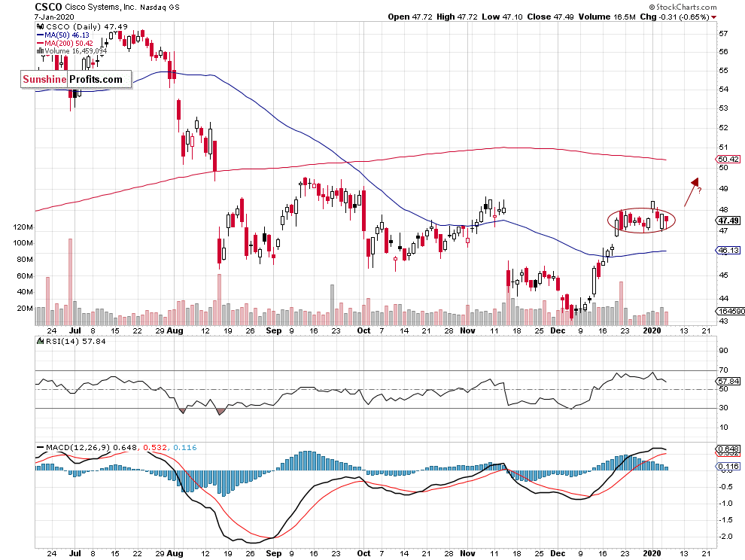
Task: Select the 'CSCO (Daily) 47.49' legend entry
Action: point(87,26)
